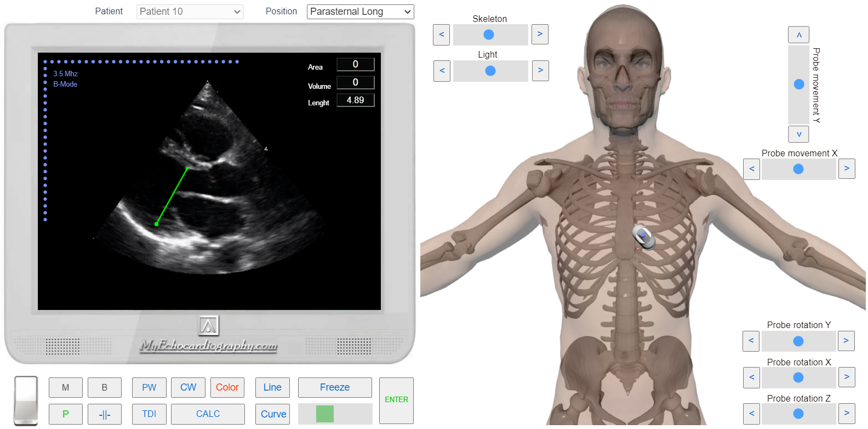The width and height of the screenshot is (868, 429).
Task: Click the Probe movement Y down arrow
Action: click(799, 134)
